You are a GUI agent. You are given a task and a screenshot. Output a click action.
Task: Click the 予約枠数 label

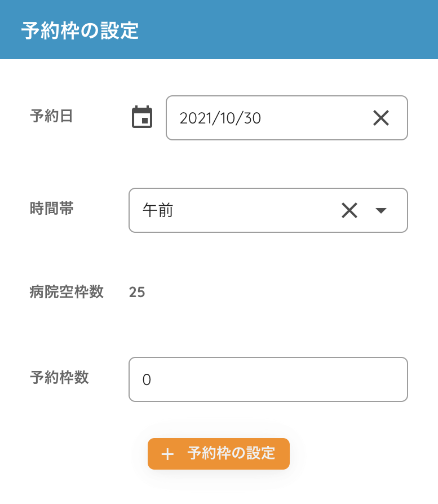[x=59, y=378]
